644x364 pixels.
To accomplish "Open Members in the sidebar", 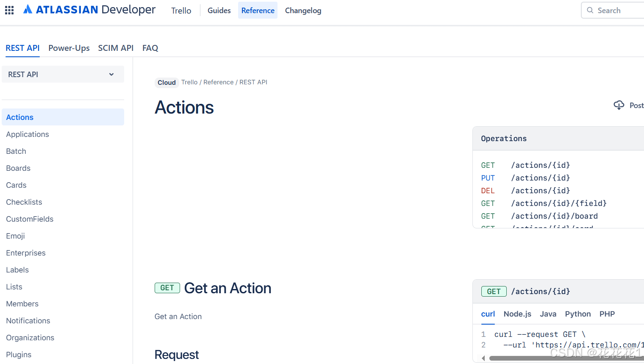I will pyautogui.click(x=22, y=304).
